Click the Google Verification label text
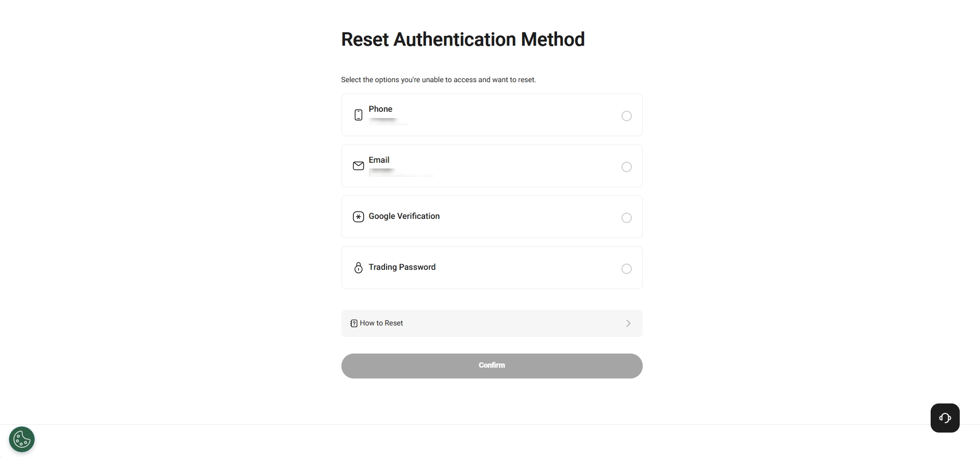Viewport: 980px width, 457px height. pyautogui.click(x=404, y=216)
